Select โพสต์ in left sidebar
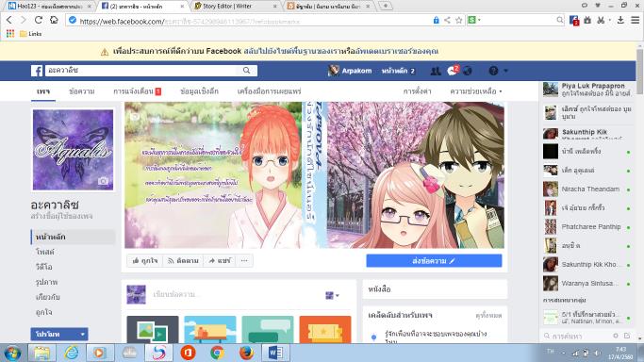 click(x=45, y=252)
